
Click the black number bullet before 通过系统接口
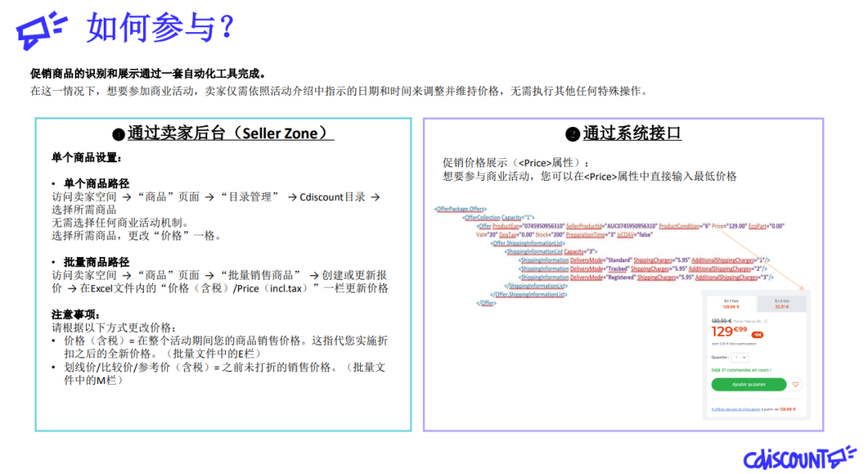point(572,135)
